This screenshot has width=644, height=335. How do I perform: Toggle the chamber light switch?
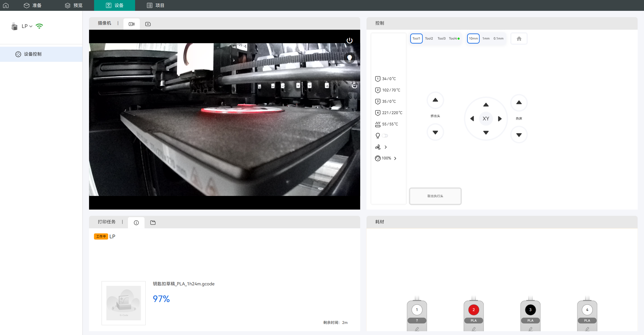coord(385,136)
